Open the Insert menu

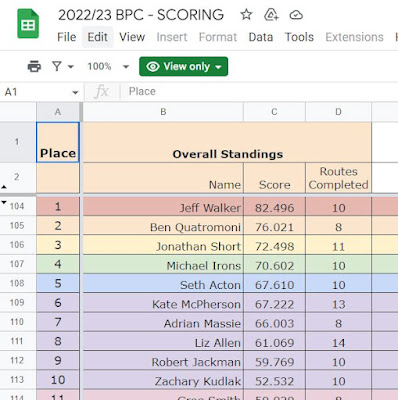pos(172,37)
